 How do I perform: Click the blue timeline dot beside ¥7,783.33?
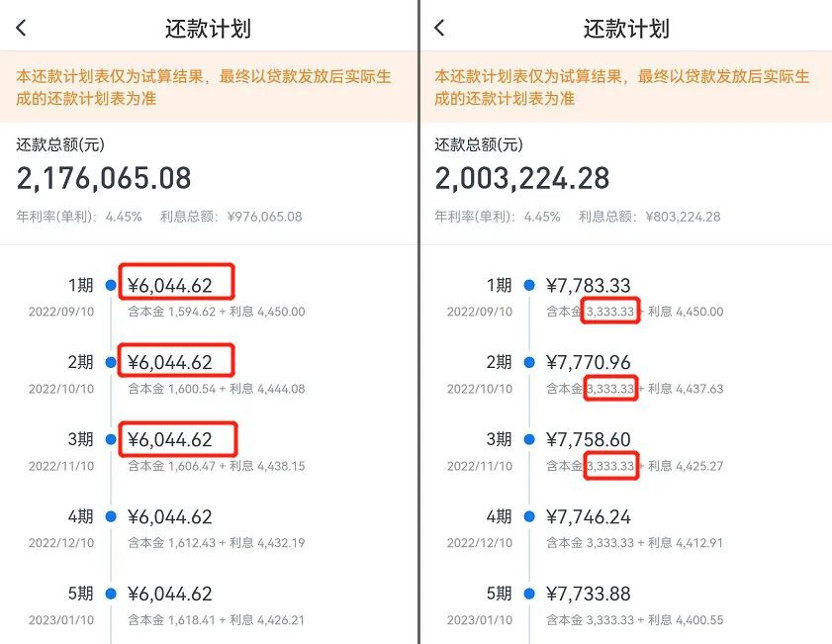click(x=529, y=286)
